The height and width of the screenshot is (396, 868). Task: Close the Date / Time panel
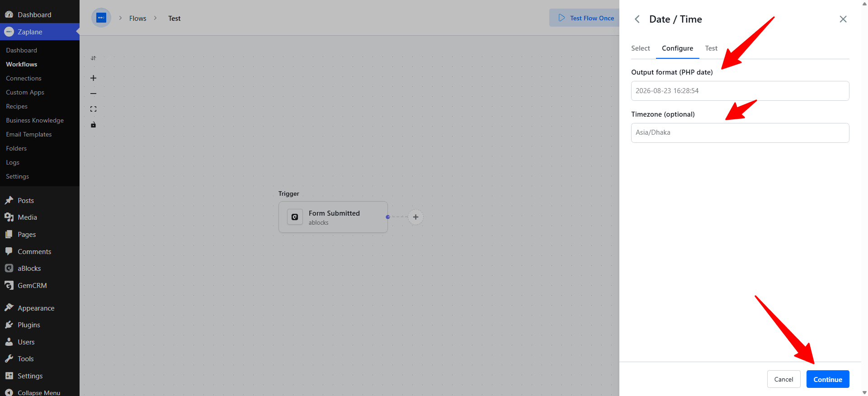click(x=843, y=19)
